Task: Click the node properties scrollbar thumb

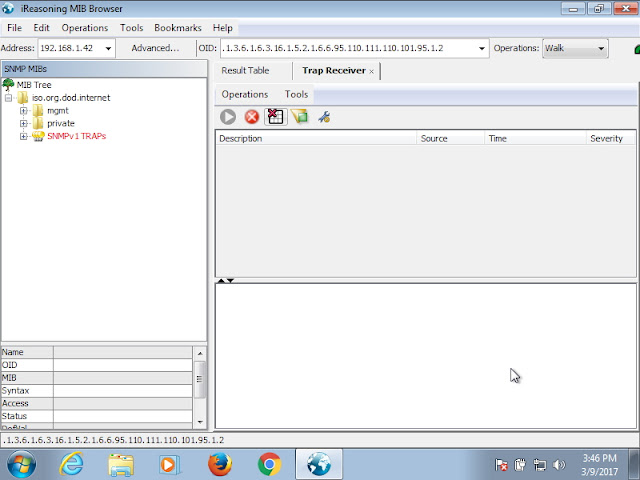Action: (x=200, y=379)
